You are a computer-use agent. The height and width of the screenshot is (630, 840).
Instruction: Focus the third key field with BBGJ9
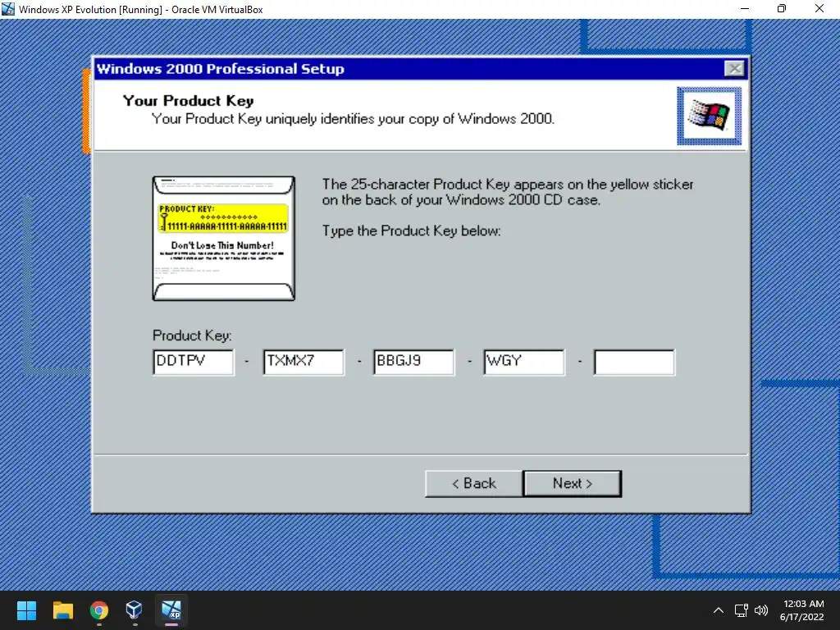coord(414,362)
